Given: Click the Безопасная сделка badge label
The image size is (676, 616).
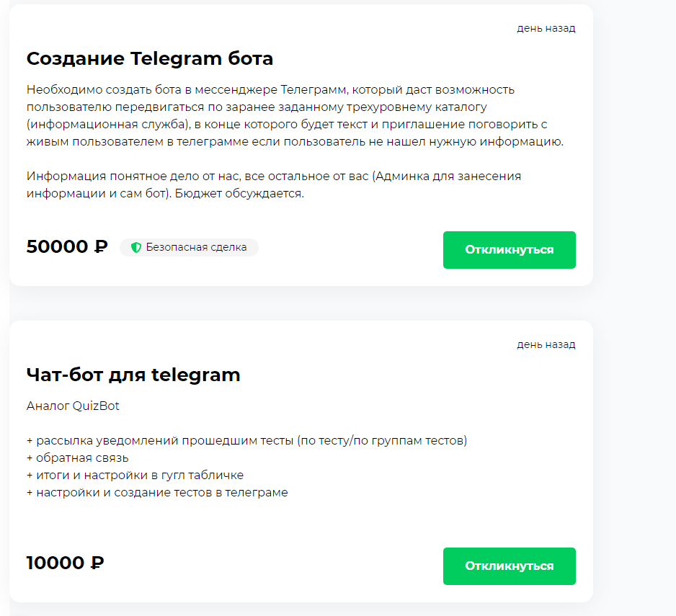Looking at the screenshot, I should [196, 248].
